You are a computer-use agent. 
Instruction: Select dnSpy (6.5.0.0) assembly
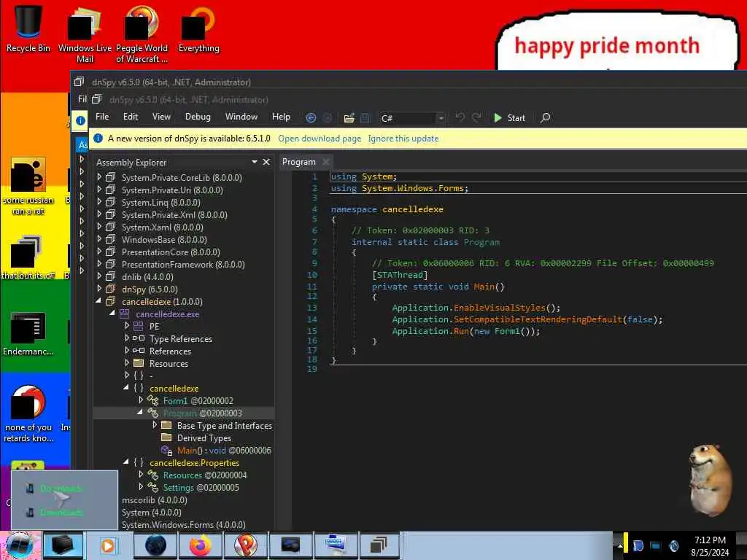pos(150,289)
